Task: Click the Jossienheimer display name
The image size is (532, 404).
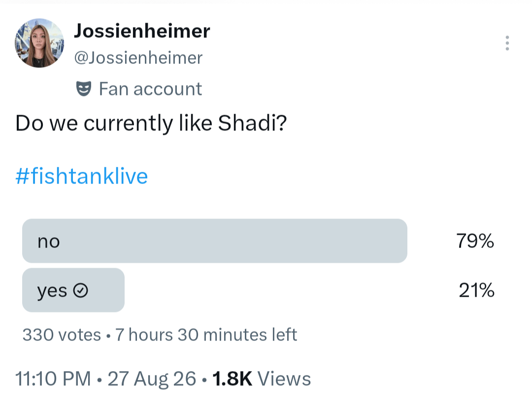Action: pos(142,31)
